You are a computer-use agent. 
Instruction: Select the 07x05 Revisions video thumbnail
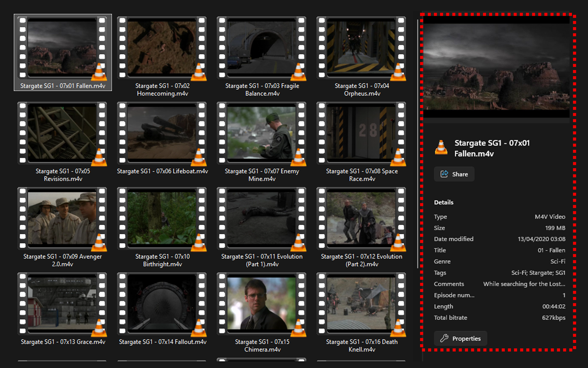point(62,133)
